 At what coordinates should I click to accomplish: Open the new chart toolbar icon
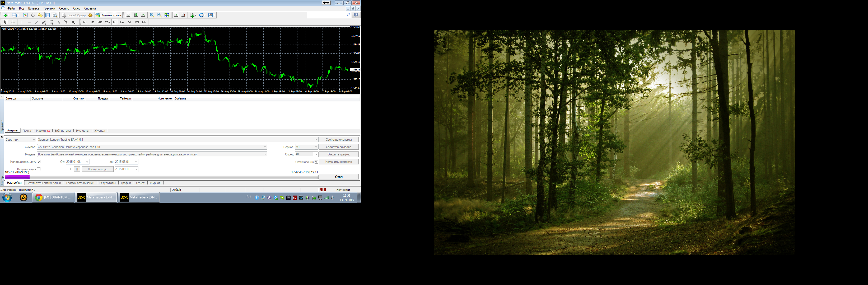click(5, 15)
